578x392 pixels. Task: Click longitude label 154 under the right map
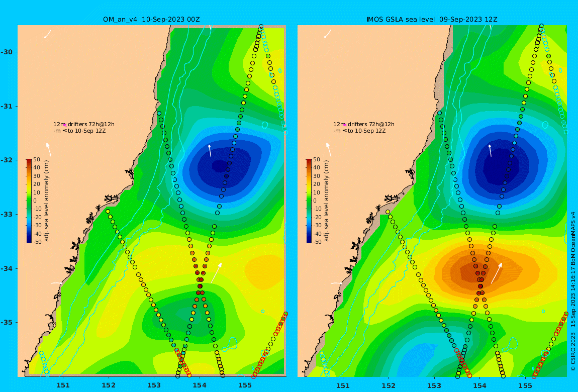(479, 385)
